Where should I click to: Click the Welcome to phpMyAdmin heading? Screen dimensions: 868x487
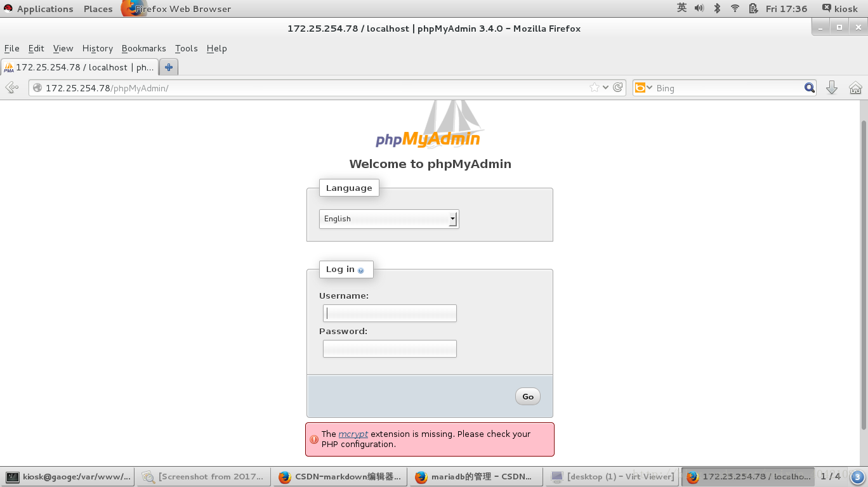point(430,164)
